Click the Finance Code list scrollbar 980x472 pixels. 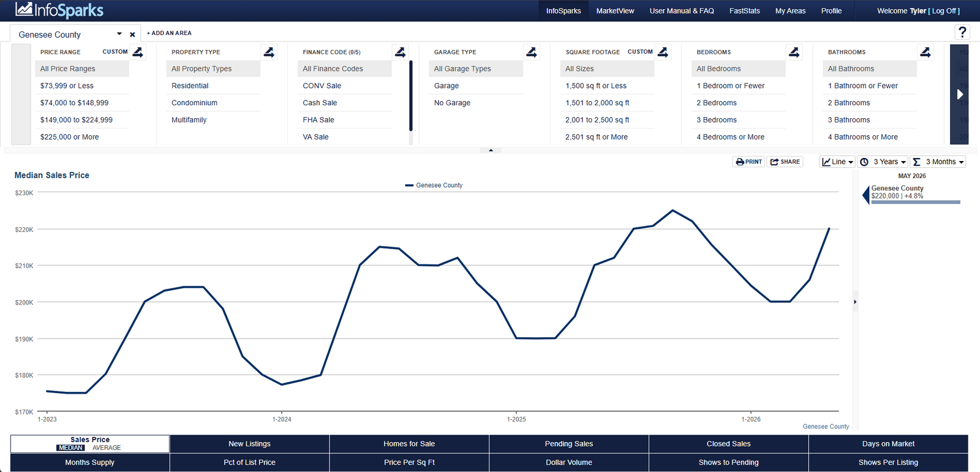click(410, 96)
